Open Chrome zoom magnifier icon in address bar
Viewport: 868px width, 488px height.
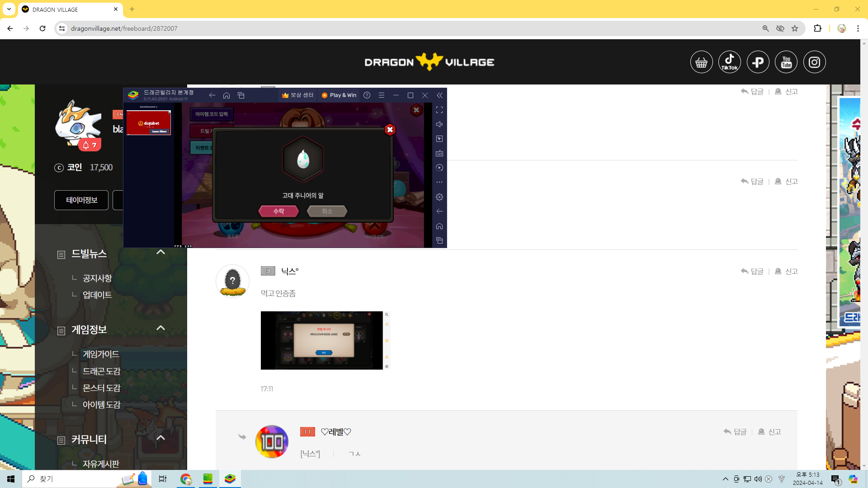click(766, 28)
